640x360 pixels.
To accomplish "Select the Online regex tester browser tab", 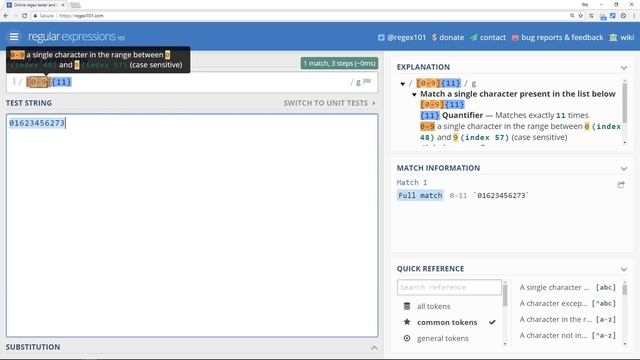I will (35, 5).
